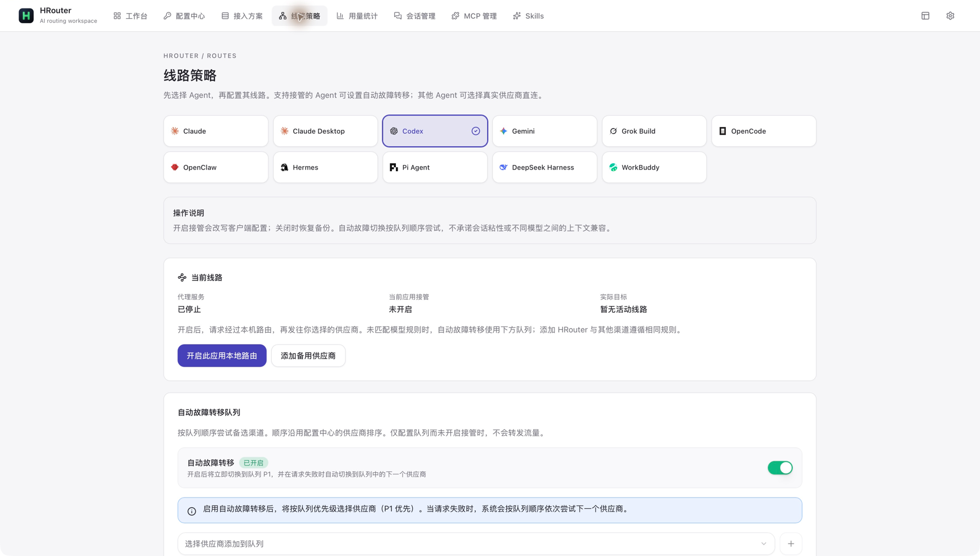980x556 pixels.
Task: Click 开启此应用本地路由 button
Action: coord(222,355)
